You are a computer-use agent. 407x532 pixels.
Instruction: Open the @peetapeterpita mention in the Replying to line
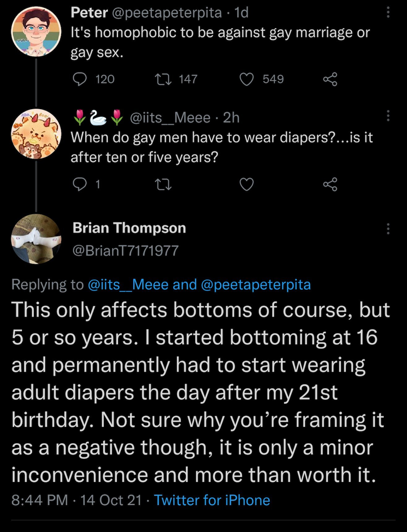click(256, 284)
